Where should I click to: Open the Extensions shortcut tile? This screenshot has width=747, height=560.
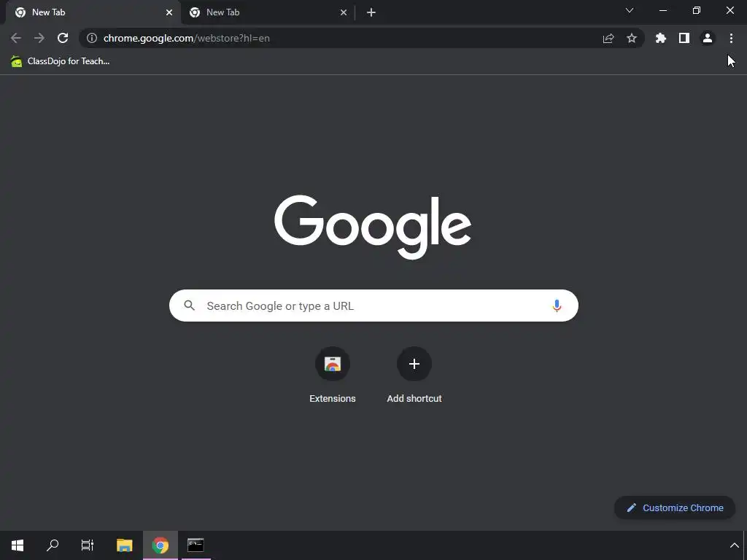pos(333,376)
